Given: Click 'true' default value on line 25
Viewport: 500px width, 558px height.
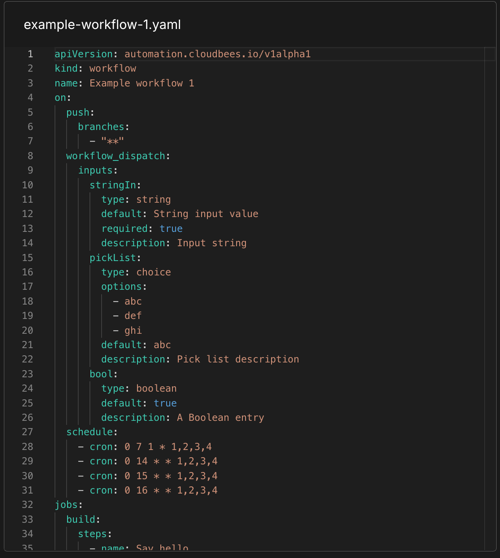Looking at the screenshot, I should 165,403.
